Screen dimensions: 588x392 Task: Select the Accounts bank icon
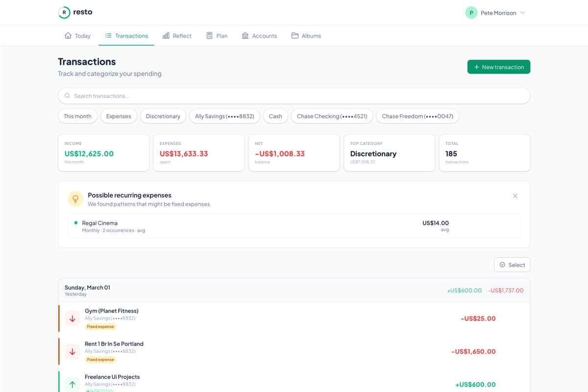point(245,35)
